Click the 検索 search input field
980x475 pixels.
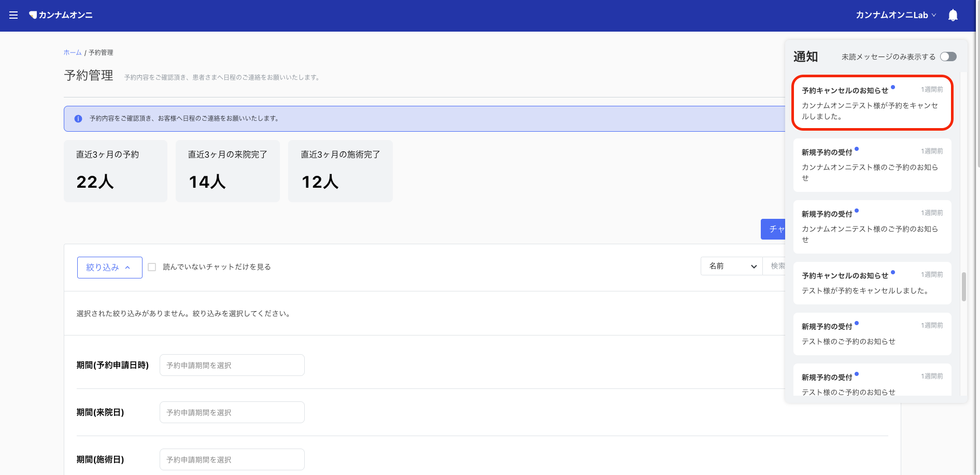(x=775, y=266)
